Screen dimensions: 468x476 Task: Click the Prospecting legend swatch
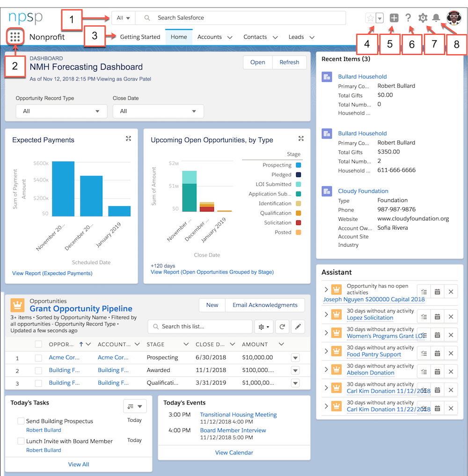click(x=299, y=165)
